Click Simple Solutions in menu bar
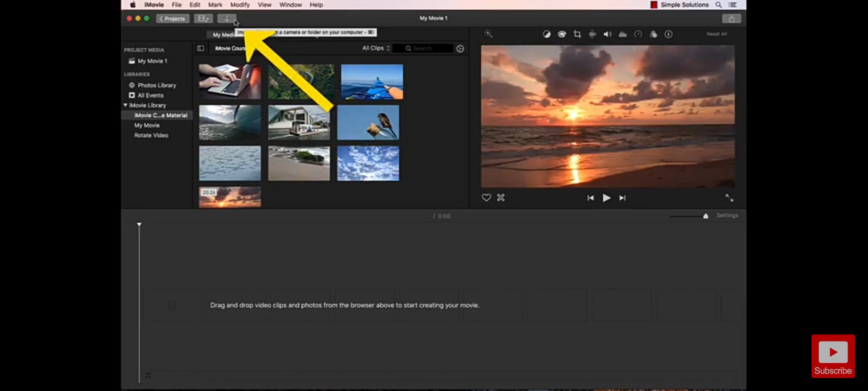 [685, 5]
